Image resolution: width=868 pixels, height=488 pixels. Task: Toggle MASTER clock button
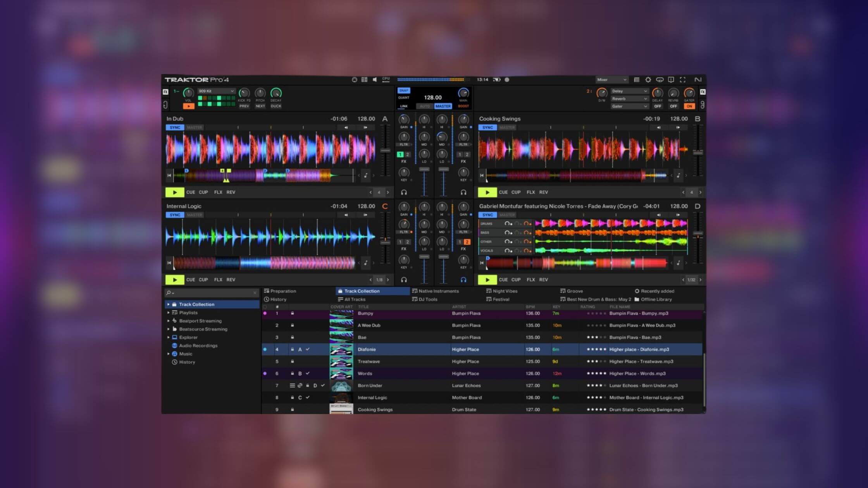443,106
